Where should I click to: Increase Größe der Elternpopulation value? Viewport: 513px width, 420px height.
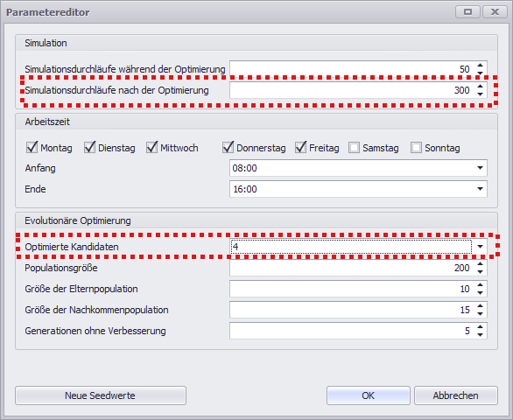[x=480, y=285]
